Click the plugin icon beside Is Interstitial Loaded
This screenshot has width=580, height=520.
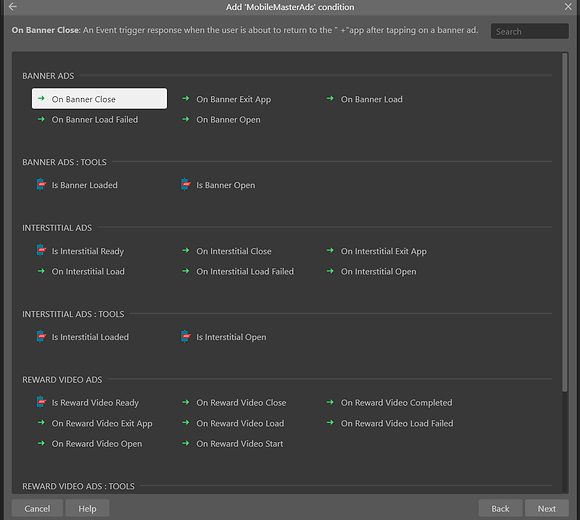pos(41,337)
